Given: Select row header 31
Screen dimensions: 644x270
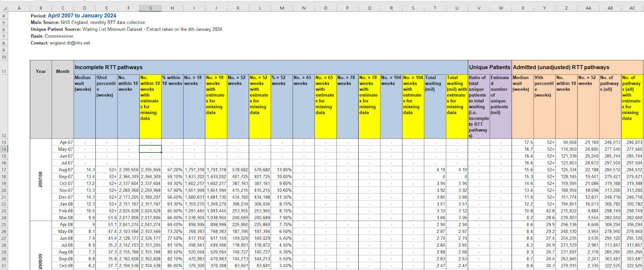Looking at the screenshot, I should click(x=4, y=266).
